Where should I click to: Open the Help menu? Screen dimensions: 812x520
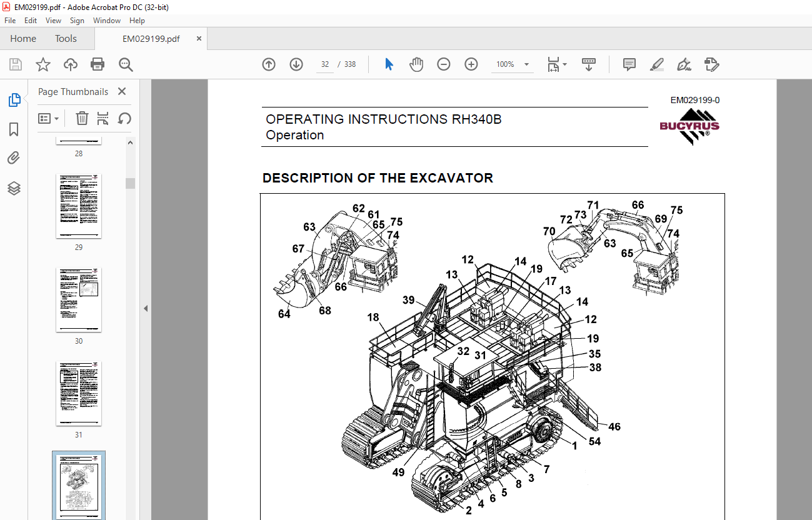[137, 21]
